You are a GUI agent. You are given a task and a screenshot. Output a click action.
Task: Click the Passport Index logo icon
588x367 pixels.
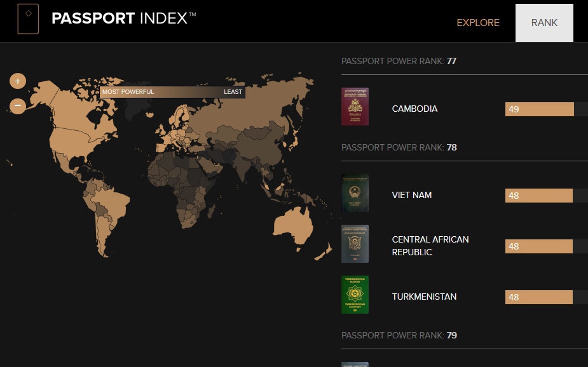click(x=27, y=19)
